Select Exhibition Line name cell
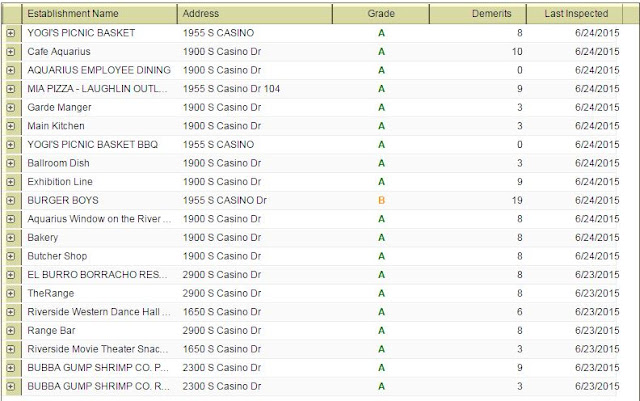The image size is (640, 401). (60, 182)
